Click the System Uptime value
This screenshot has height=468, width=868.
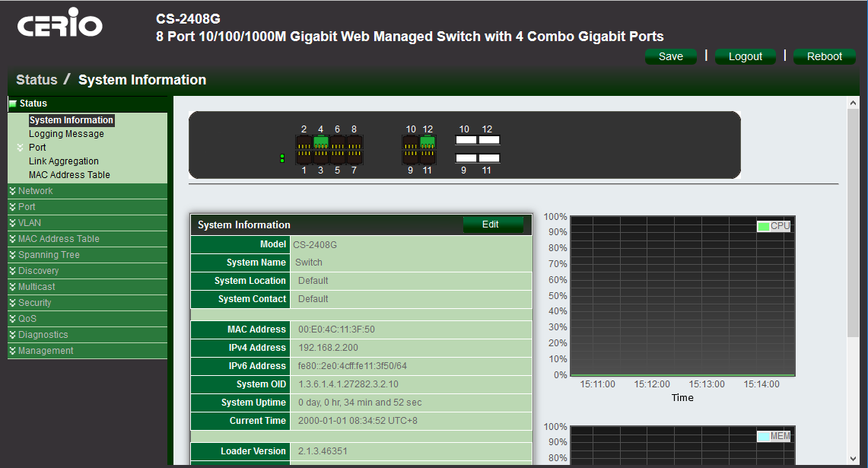point(360,403)
